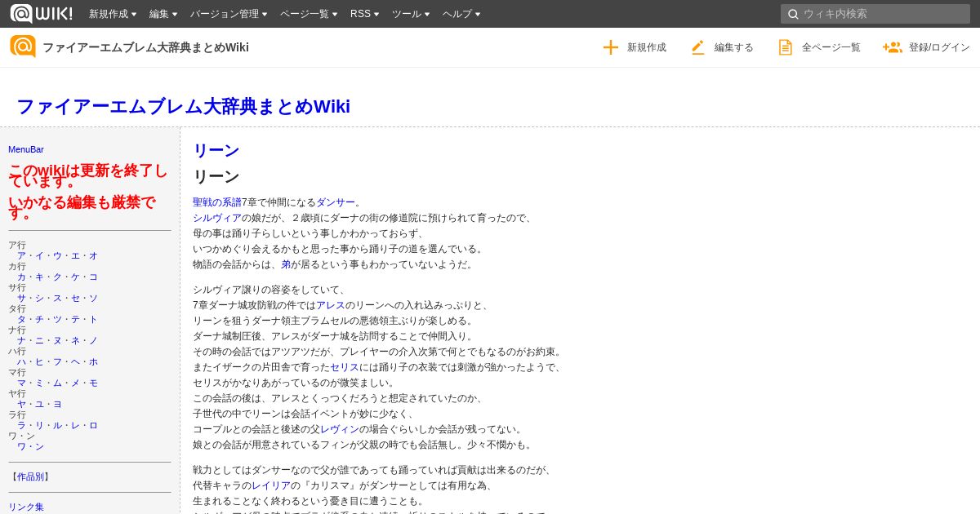The width and height of the screenshot is (980, 514).
Task: Open the アレス link in article
Action: [x=331, y=305]
